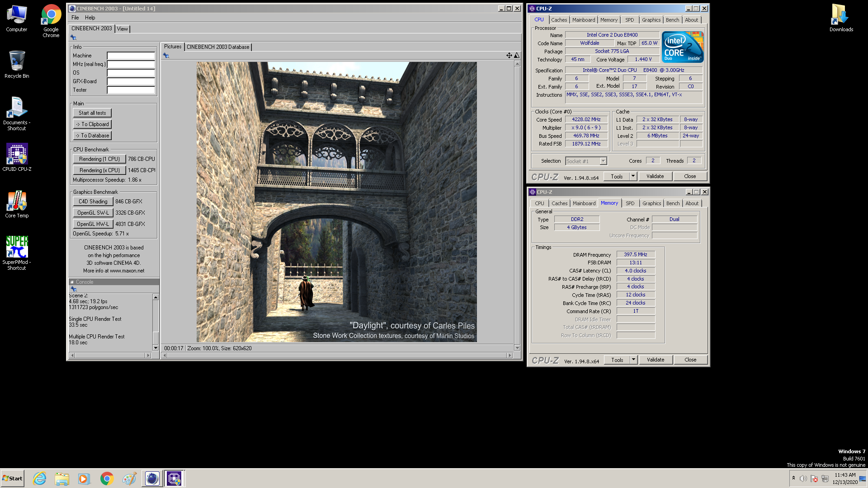868x488 pixels.
Task: Click the Action Center flag tray icon
Action: [814, 479]
